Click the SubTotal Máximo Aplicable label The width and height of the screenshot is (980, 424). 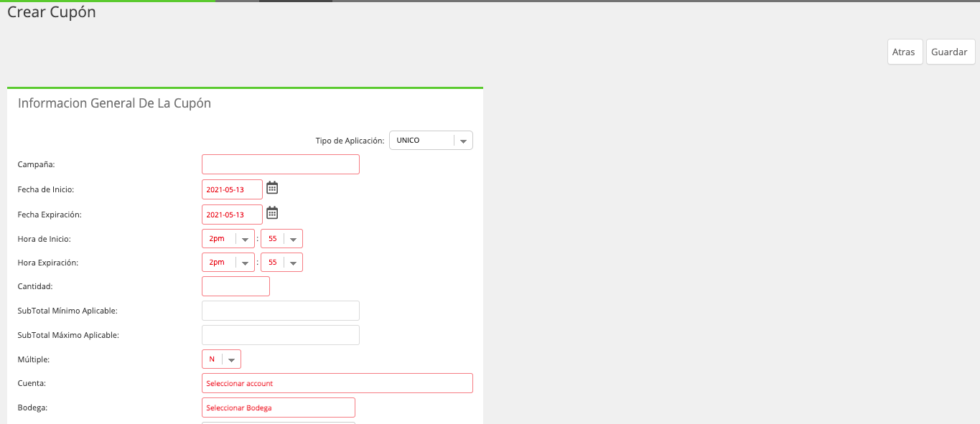coord(68,335)
